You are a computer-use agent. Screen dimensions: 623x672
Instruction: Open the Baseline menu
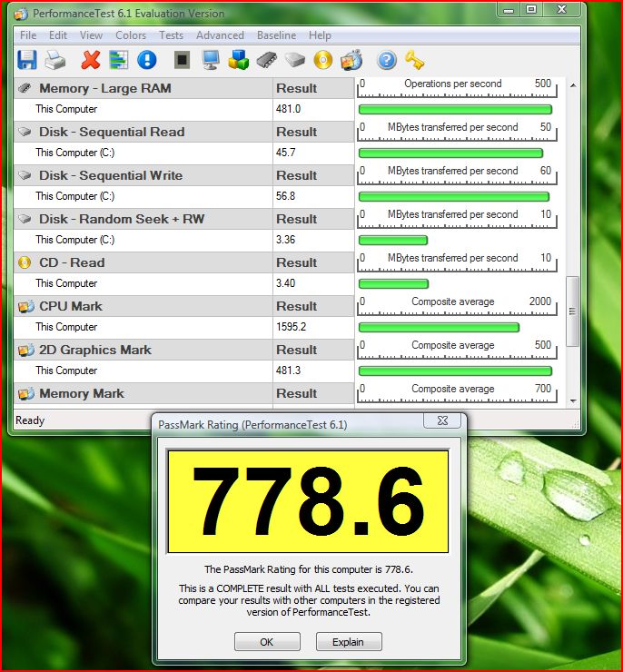276,35
